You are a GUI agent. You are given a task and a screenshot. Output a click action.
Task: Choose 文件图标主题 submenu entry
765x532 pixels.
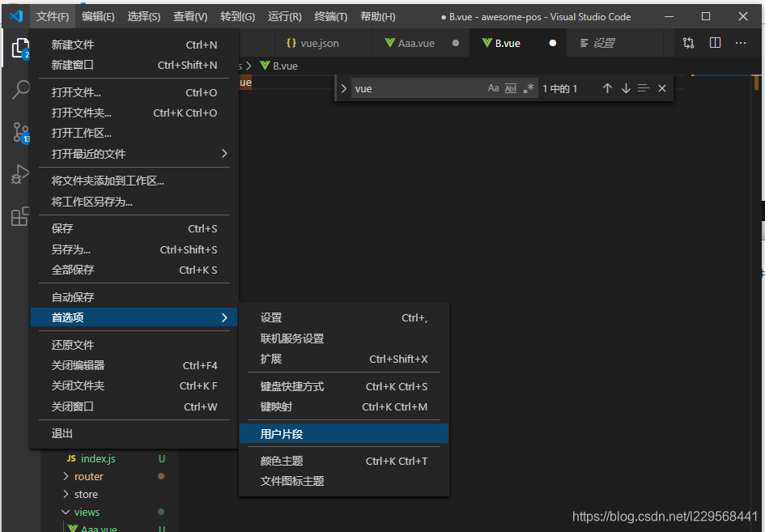[x=344, y=481]
